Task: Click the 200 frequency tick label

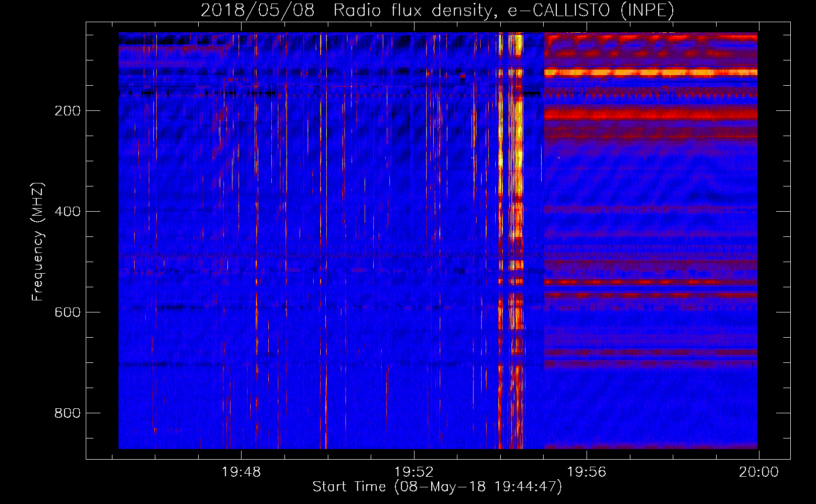Action: click(x=68, y=111)
